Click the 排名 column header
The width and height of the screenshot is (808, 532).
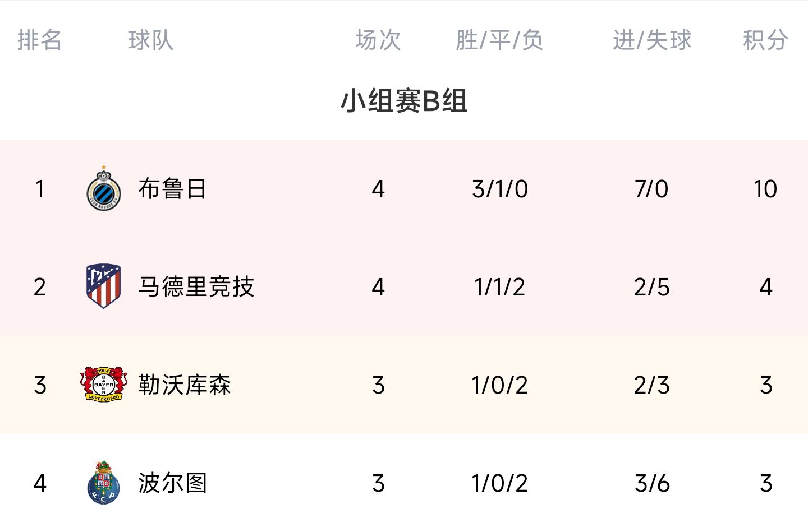click(39, 40)
